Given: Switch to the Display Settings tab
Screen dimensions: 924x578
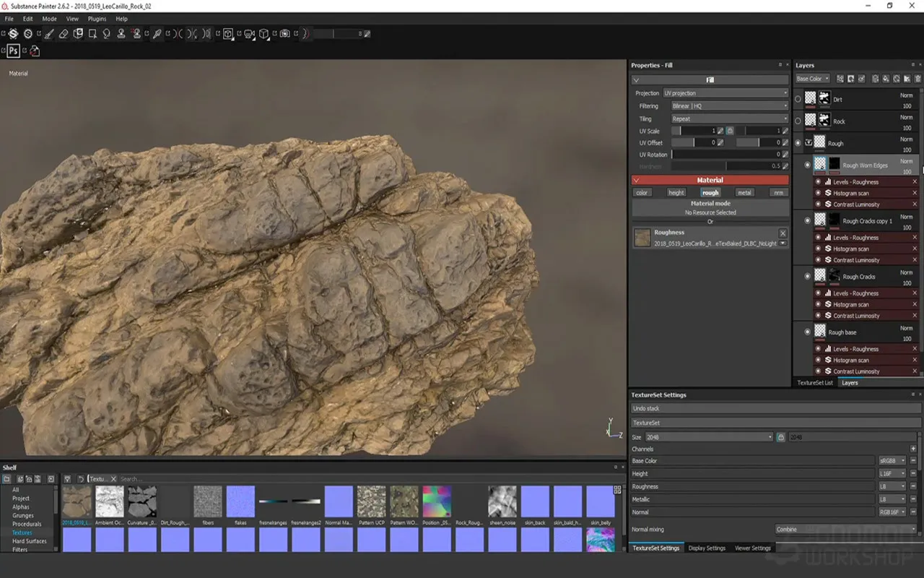Looking at the screenshot, I should tap(707, 548).
